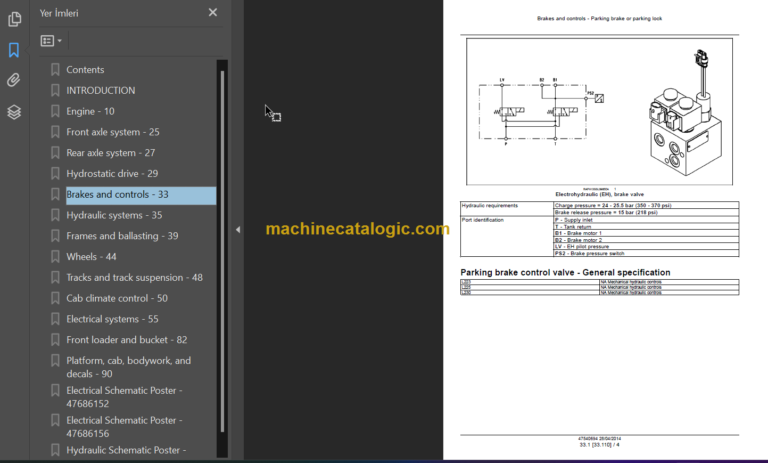This screenshot has height=463, width=768.
Task: Open Electrical Schematic Poster - 47686156 bookmark
Action: click(x=124, y=427)
